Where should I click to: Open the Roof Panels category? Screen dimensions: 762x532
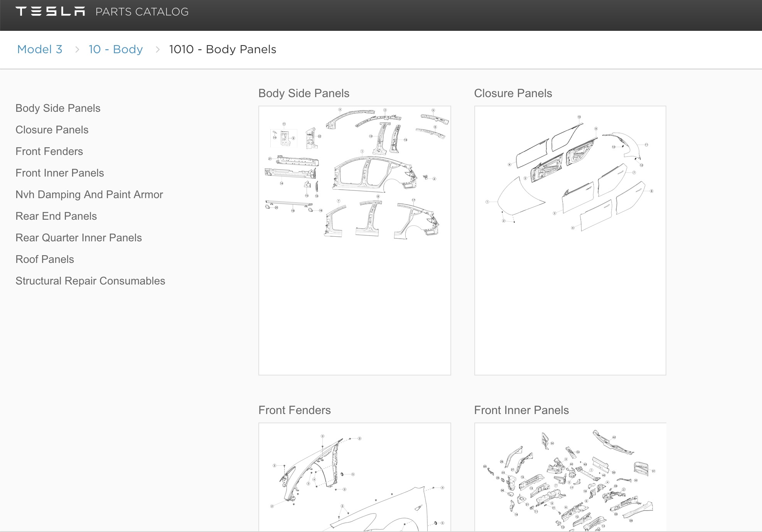coord(44,259)
